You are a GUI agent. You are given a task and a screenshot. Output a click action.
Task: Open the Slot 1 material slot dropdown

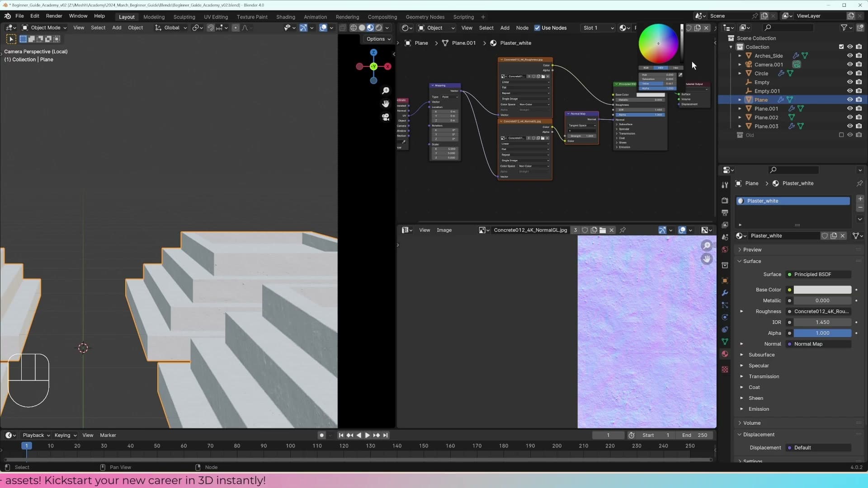coord(598,28)
